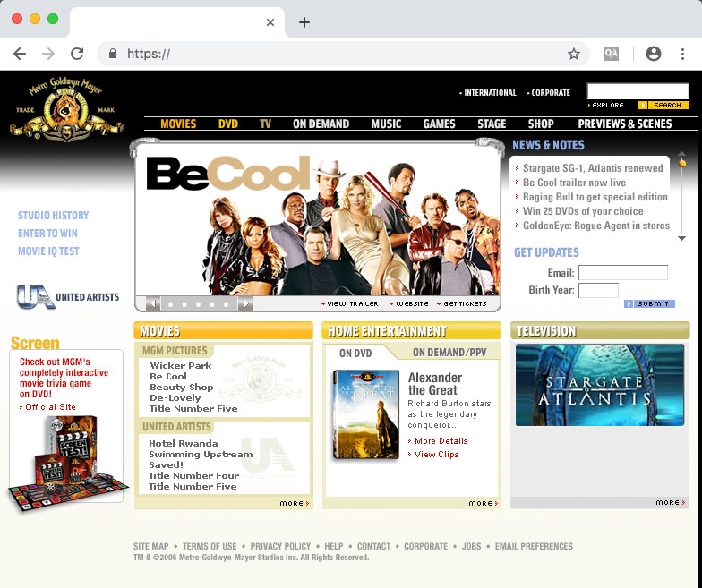This screenshot has width=702, height=588.
Task: Open a new tab with the plus button
Action: click(304, 22)
